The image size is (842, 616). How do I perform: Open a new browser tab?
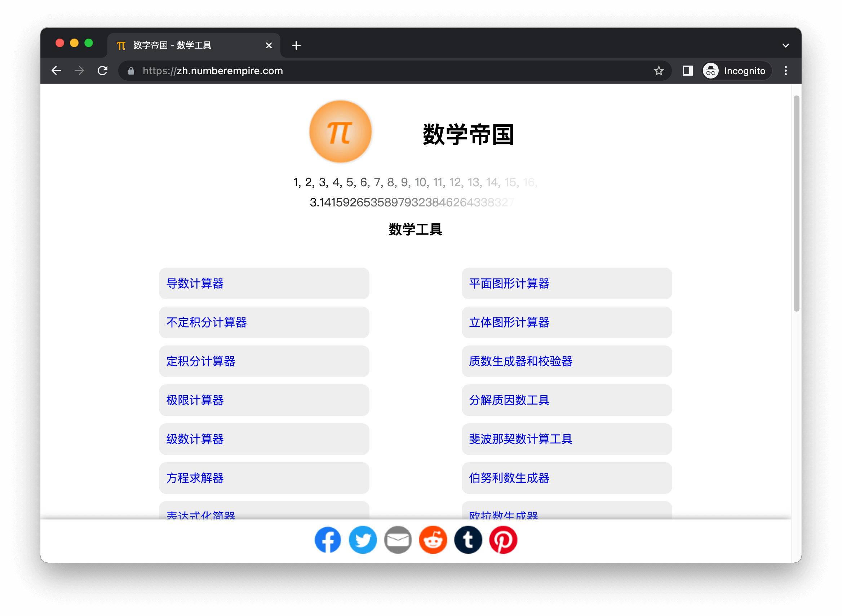(296, 45)
